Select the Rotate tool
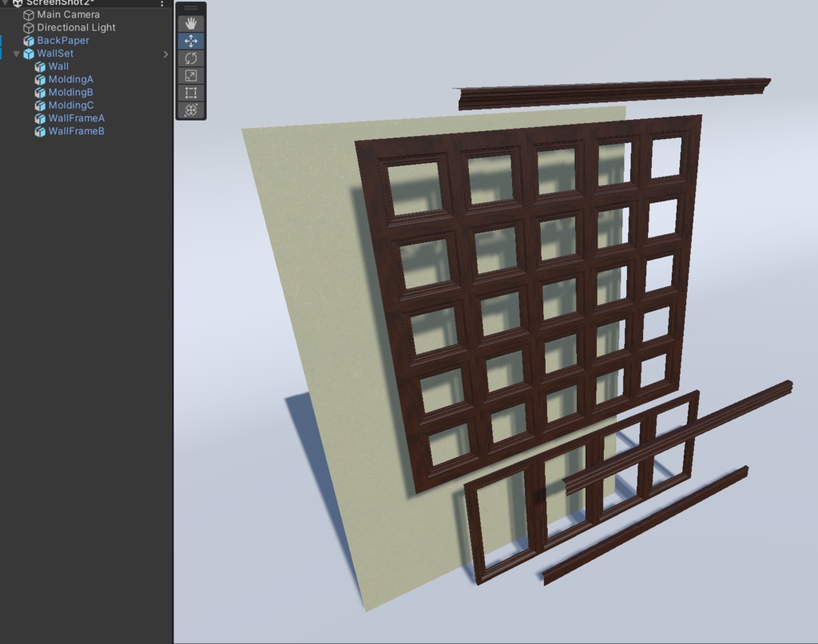Image resolution: width=818 pixels, height=644 pixels. click(191, 58)
